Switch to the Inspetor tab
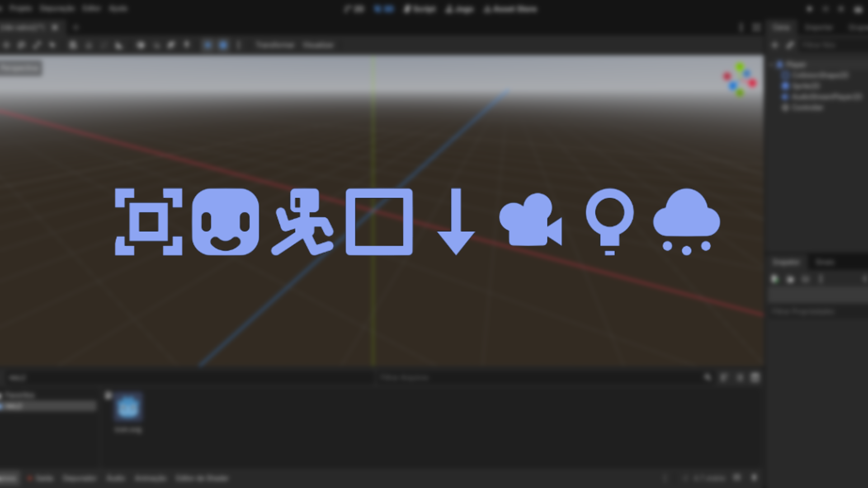The height and width of the screenshot is (488, 868). pos(786,262)
